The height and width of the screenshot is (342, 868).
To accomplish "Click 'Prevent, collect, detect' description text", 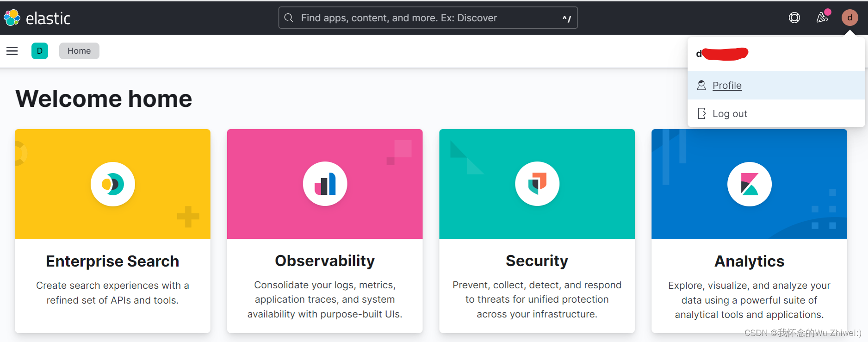I will (x=537, y=299).
